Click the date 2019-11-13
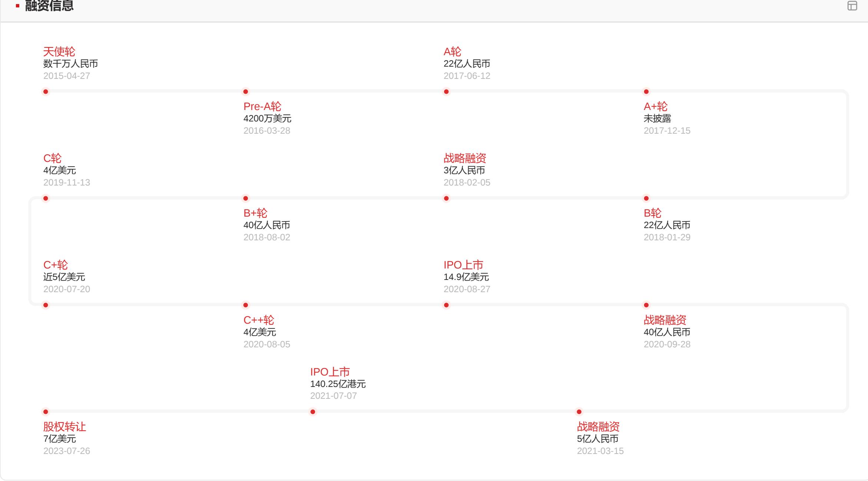 pos(67,183)
